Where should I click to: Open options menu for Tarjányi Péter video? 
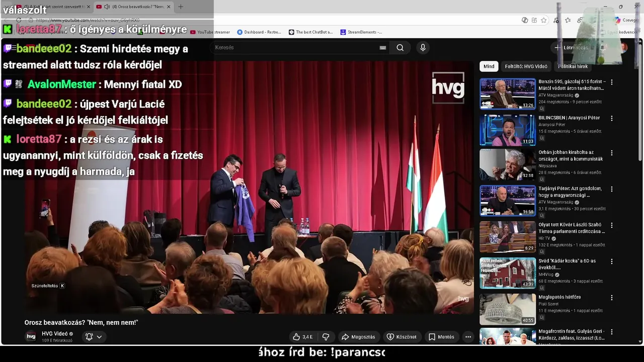612,189
